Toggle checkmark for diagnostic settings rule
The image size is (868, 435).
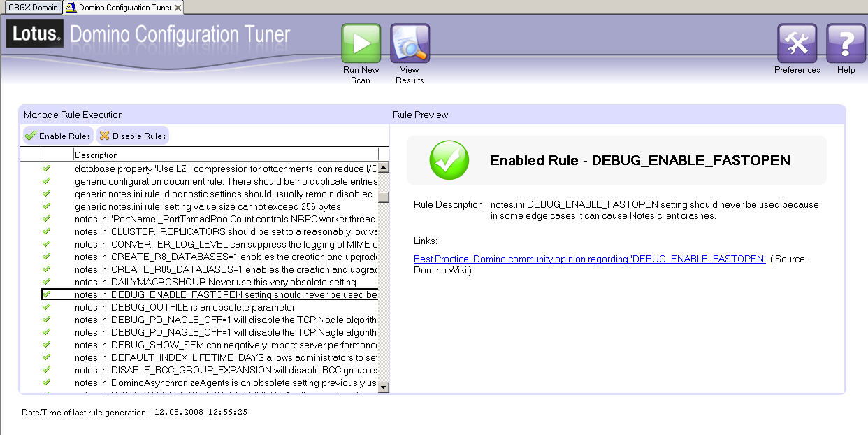(47, 194)
